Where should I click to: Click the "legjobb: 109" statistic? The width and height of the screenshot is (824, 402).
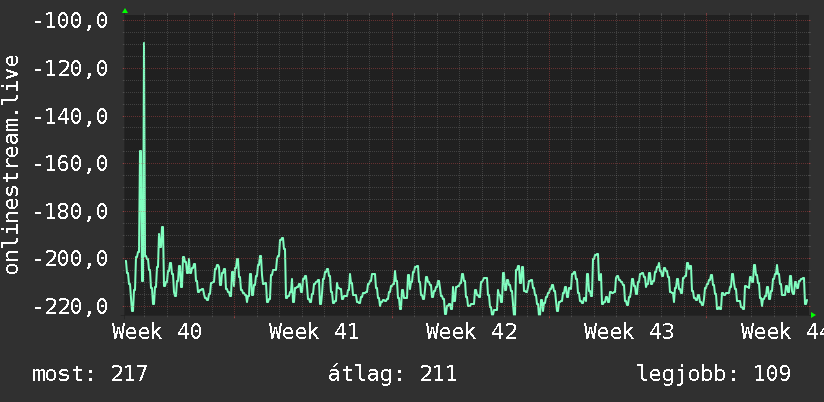[x=714, y=374]
